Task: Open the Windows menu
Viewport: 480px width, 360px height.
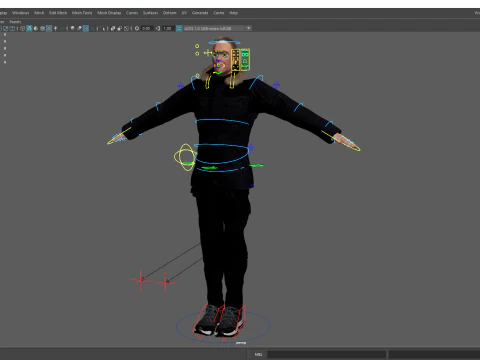Action: (x=20, y=13)
